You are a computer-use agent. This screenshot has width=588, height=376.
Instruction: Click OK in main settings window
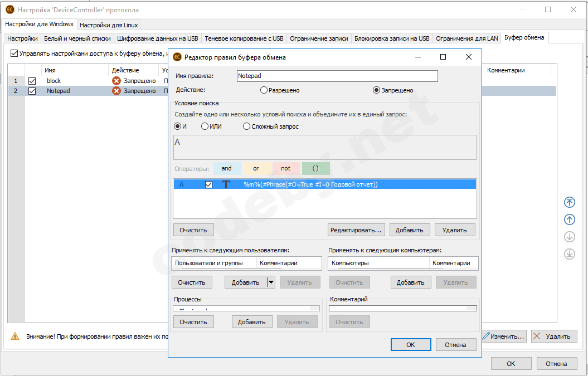tap(511, 364)
